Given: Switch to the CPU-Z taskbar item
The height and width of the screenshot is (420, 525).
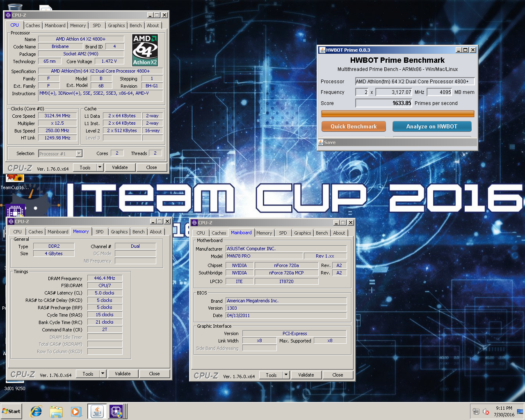Looking at the screenshot, I should coord(116,411).
